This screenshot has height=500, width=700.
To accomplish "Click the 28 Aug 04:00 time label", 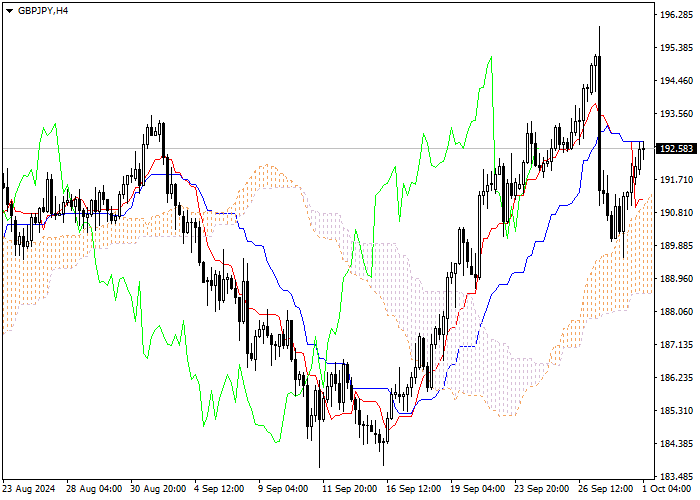I will pos(94,489).
